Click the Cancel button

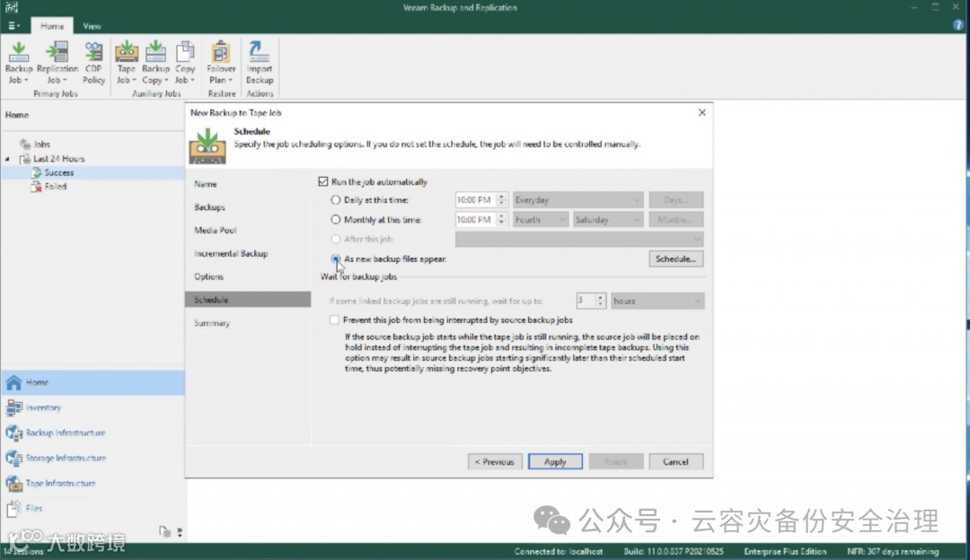coord(675,461)
